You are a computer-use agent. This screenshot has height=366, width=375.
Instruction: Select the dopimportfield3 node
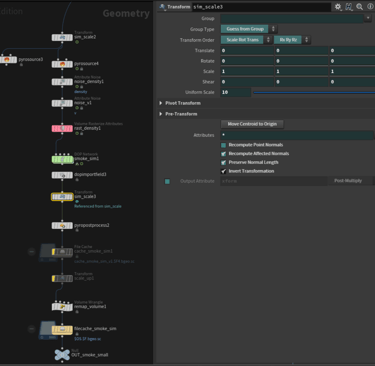point(62,175)
